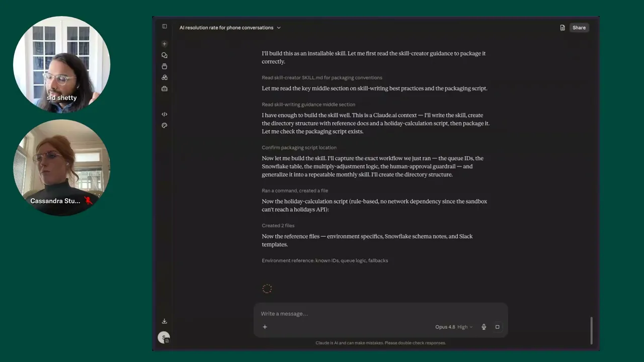Screen dimensions: 644x362
Task: Open the Opus 4.8 High model selector
Action: (454, 327)
